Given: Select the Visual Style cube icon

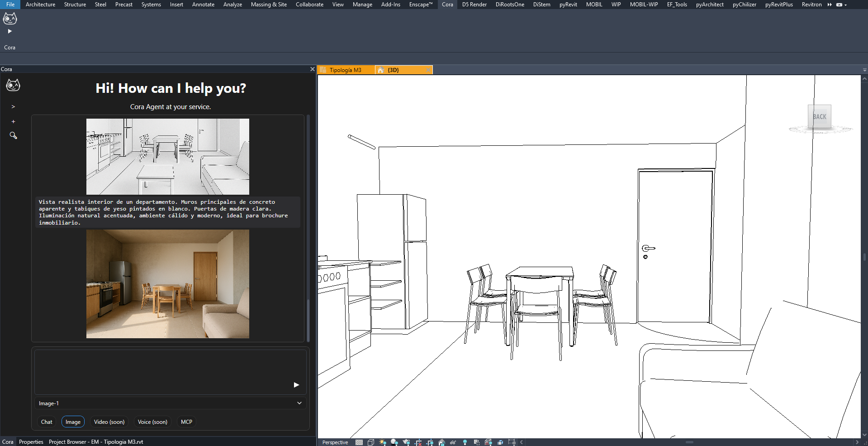Looking at the screenshot, I should click(x=371, y=442).
